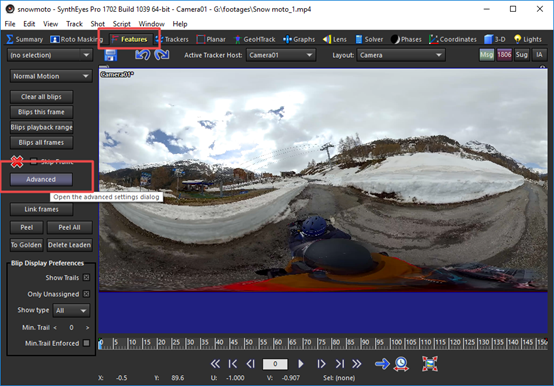Increase Min. Trail with right arrow
Image resolution: width=554 pixels, height=386 pixels.
[x=87, y=328]
